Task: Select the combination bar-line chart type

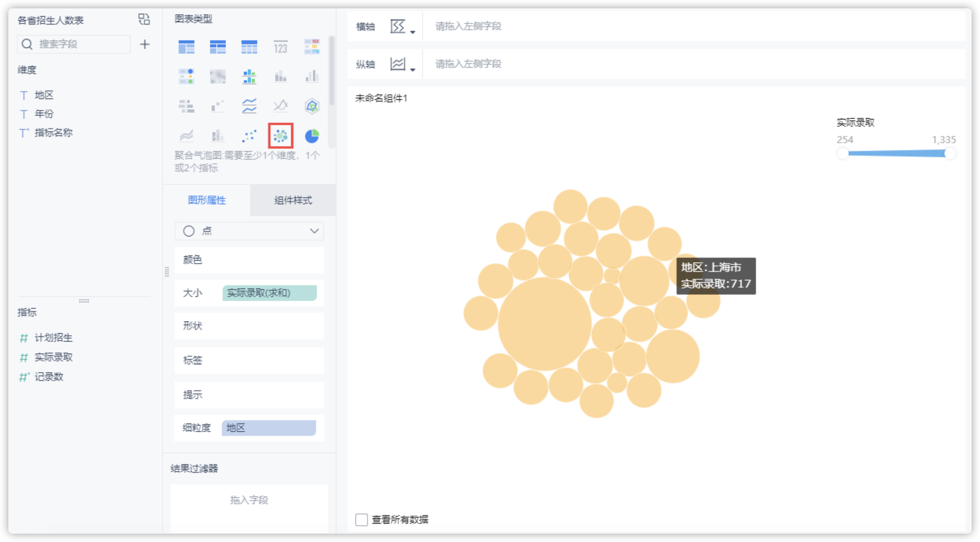Action: point(218,136)
